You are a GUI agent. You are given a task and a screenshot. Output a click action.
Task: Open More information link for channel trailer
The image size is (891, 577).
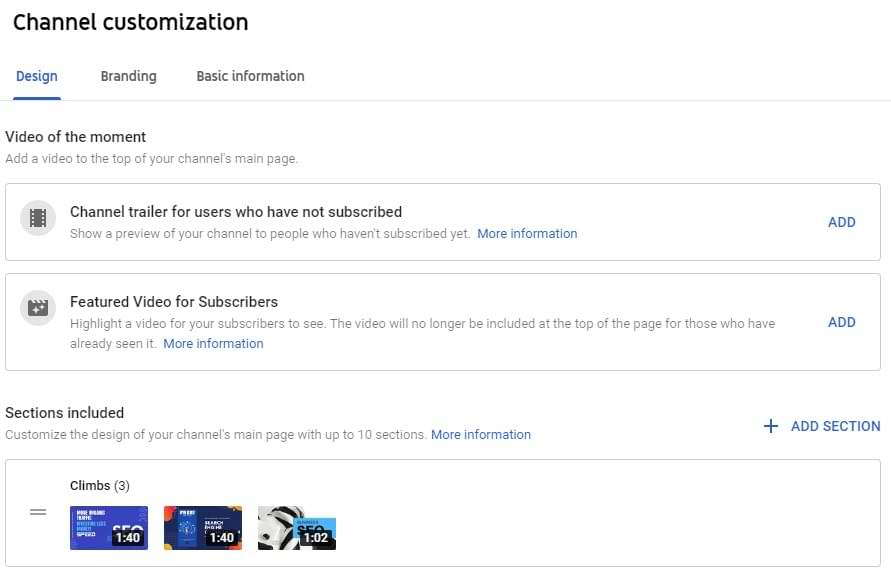click(x=527, y=234)
